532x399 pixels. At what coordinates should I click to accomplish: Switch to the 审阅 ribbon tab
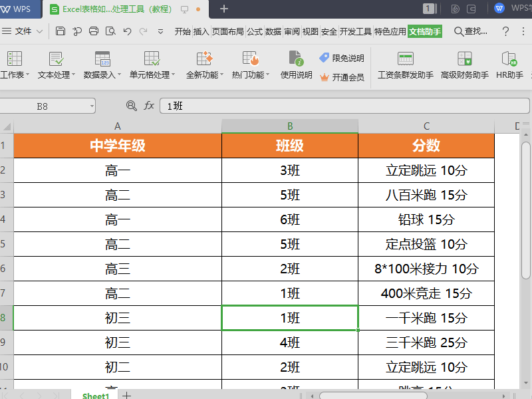click(292, 31)
